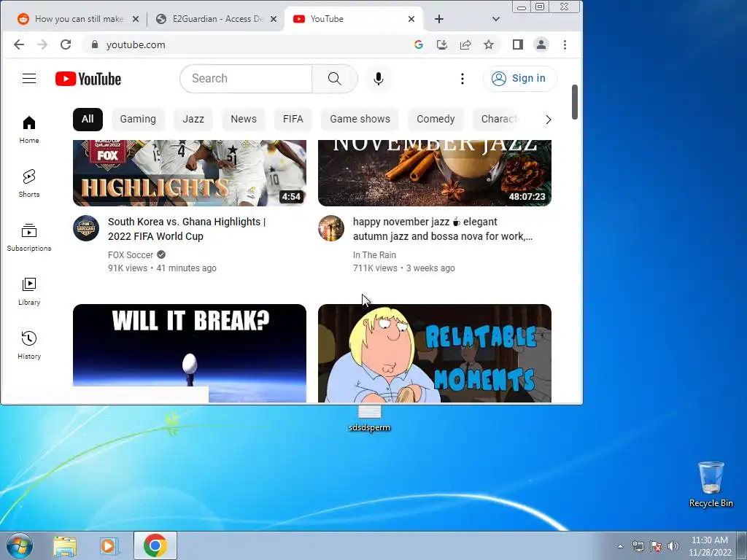Open Library in the sidebar
Viewport: 747px width, 560px height.
click(x=29, y=291)
